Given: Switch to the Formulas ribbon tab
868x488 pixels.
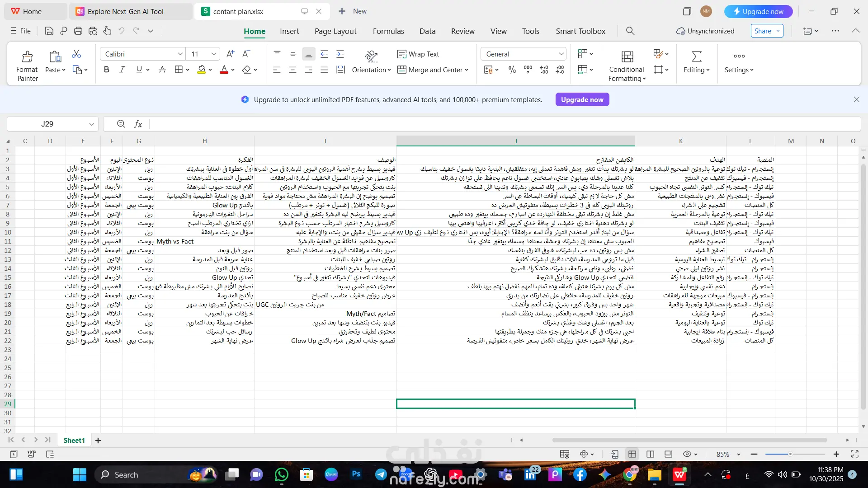Looking at the screenshot, I should pos(388,31).
